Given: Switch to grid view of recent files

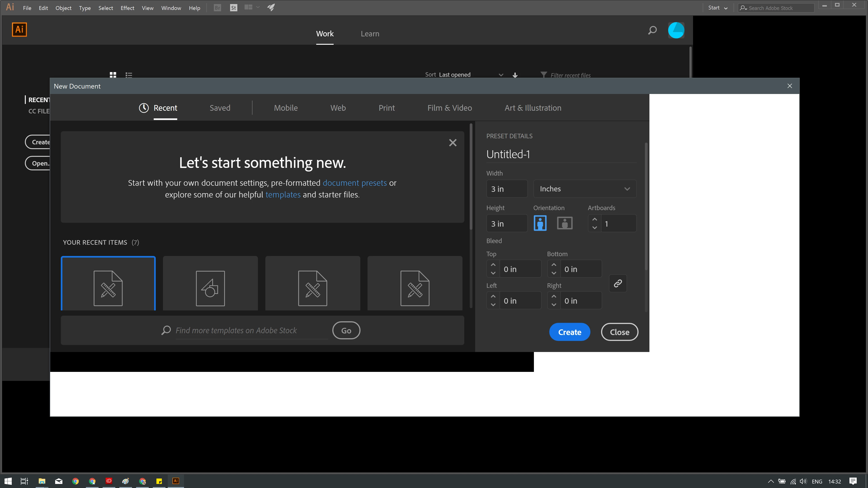Looking at the screenshot, I should pyautogui.click(x=113, y=75).
